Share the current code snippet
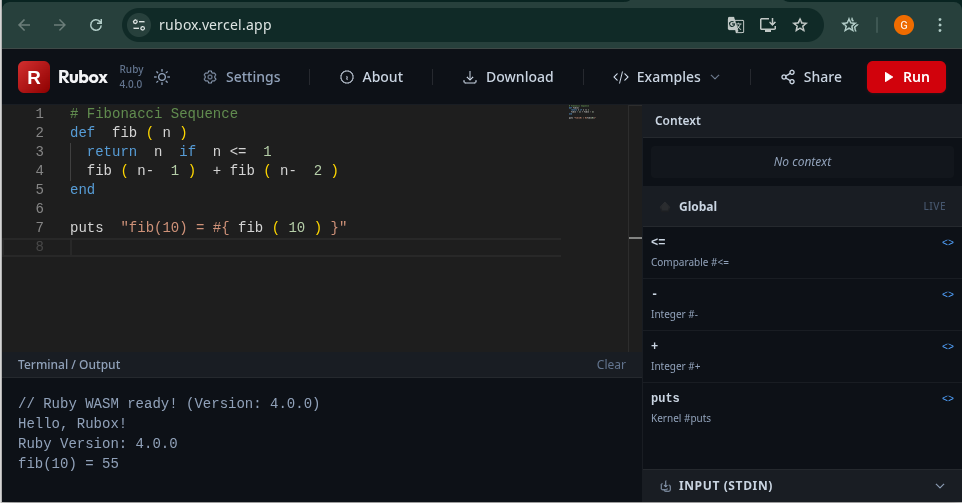This screenshot has width=962, height=503. click(x=811, y=77)
